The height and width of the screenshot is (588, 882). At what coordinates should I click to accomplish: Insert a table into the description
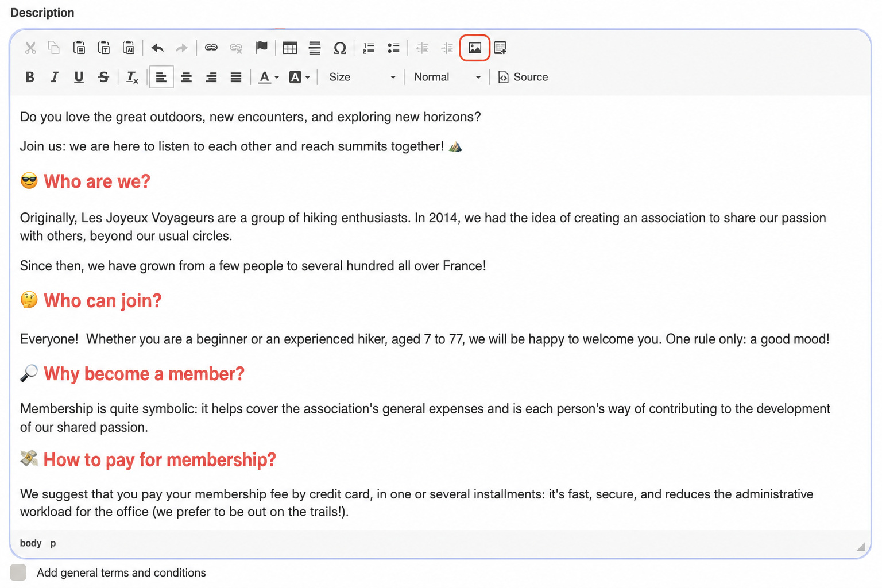click(x=290, y=48)
